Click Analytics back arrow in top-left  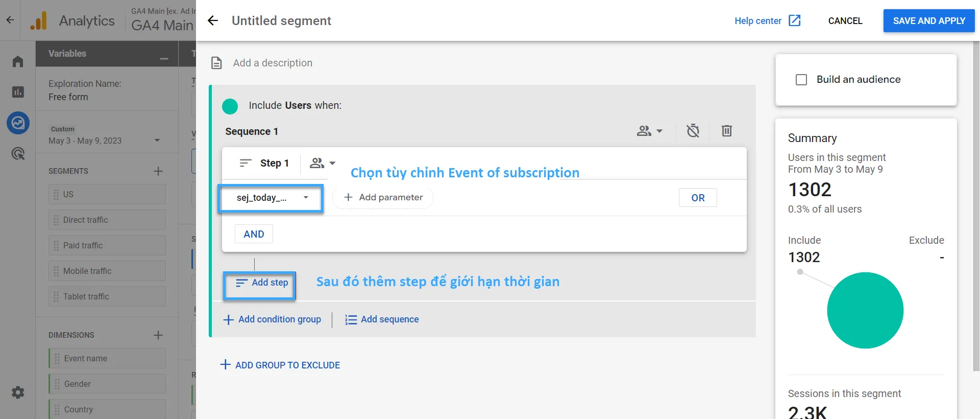10,20
